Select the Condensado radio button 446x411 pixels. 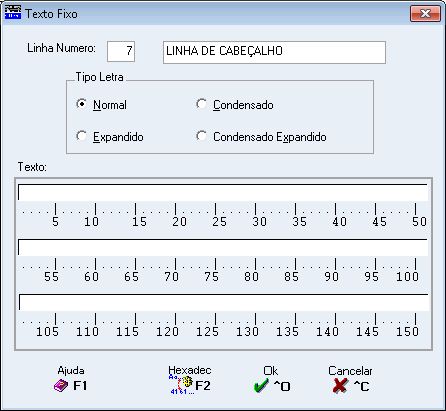[201, 104]
